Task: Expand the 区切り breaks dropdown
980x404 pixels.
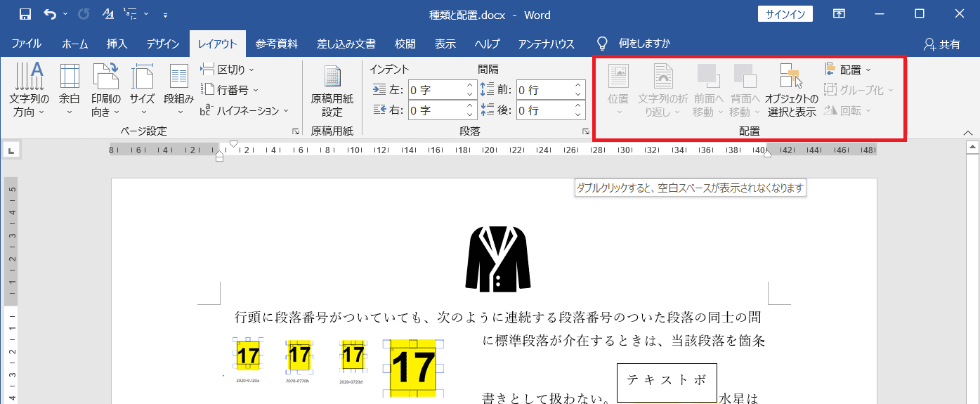Action: (228, 70)
